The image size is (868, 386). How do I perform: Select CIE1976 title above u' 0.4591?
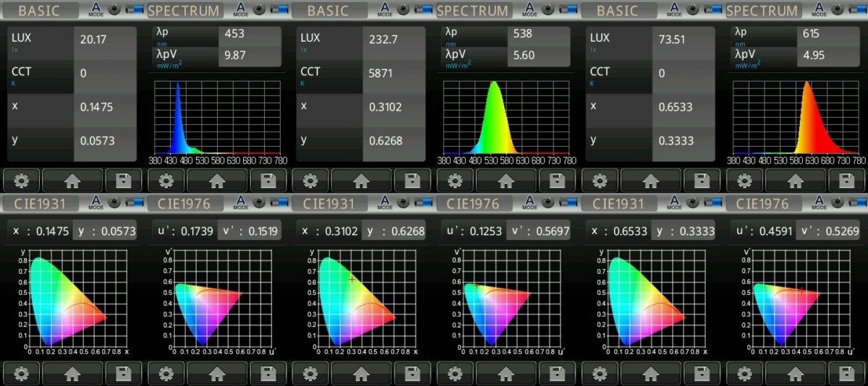763,204
